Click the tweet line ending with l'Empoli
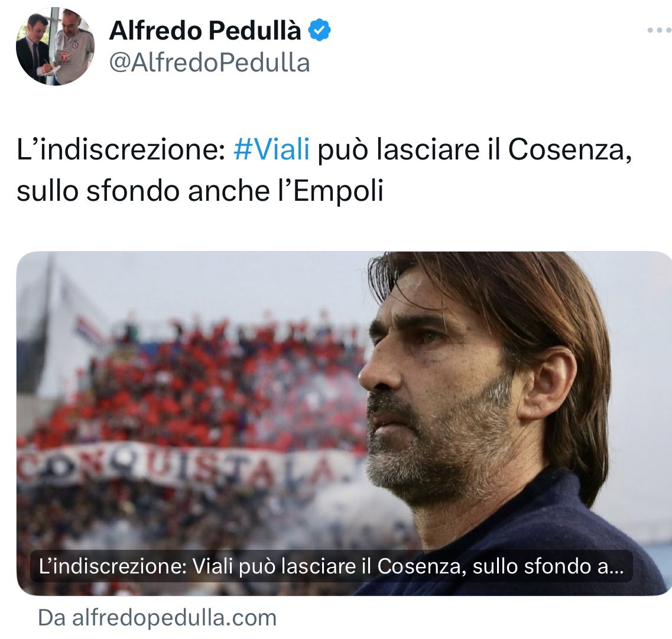 coord(200,190)
